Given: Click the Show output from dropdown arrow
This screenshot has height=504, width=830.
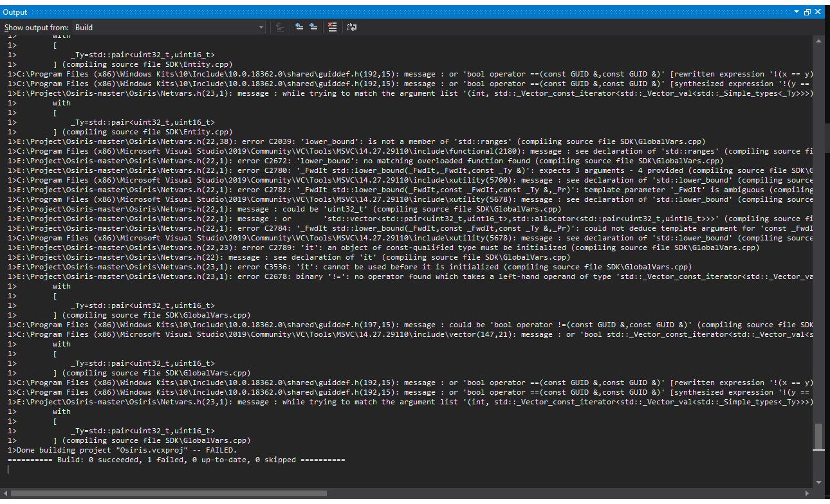Looking at the screenshot, I should coord(260,27).
